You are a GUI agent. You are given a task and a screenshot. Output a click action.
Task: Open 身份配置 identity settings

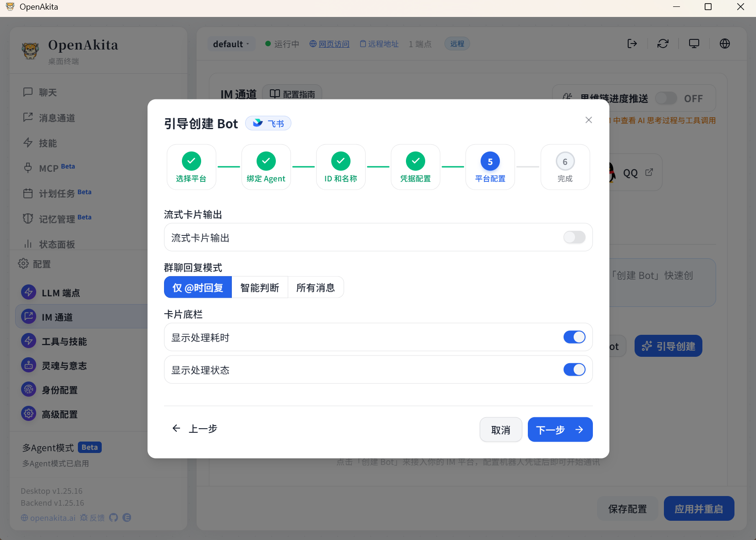pos(49,390)
